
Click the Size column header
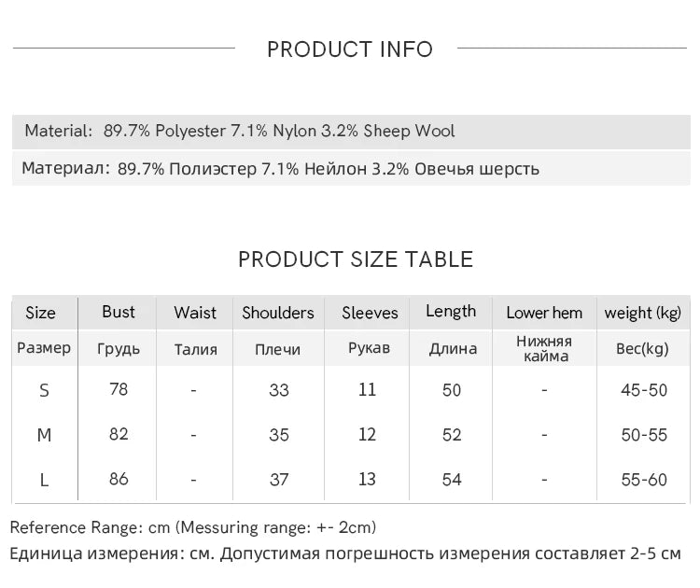[41, 313]
